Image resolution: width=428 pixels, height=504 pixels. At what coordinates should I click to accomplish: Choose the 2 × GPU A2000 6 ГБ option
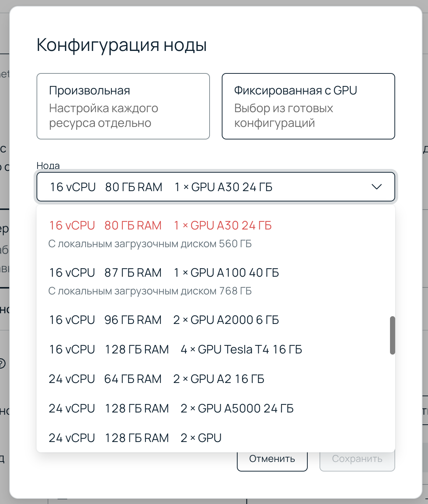click(x=164, y=320)
